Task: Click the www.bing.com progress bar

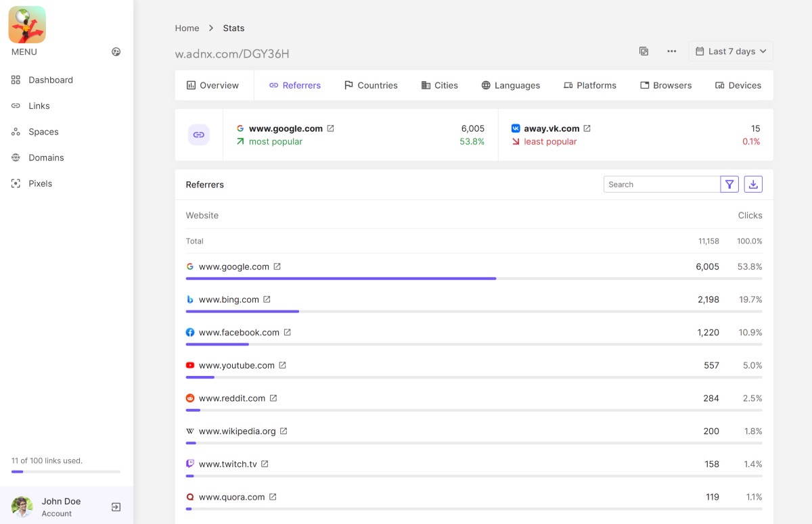Action: tap(474, 312)
